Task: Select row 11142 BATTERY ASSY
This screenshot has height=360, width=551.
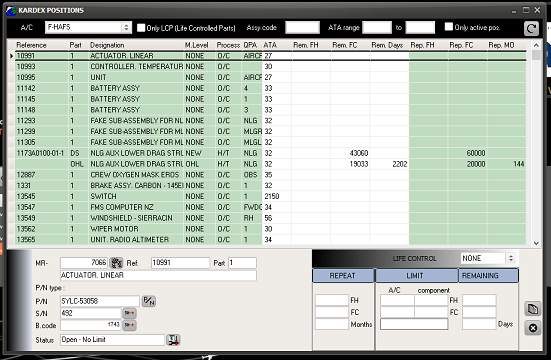Action: click(x=271, y=88)
